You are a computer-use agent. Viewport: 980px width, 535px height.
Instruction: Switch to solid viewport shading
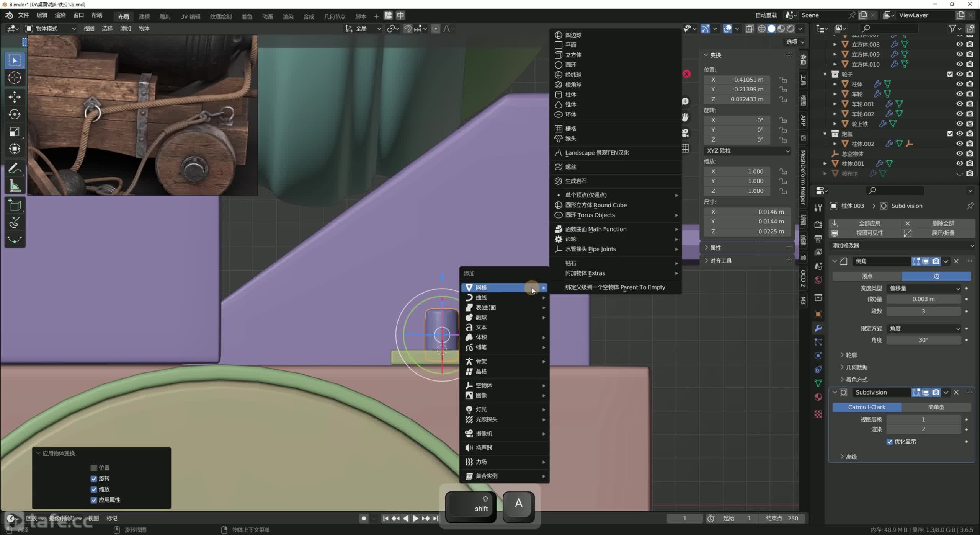coord(771,29)
